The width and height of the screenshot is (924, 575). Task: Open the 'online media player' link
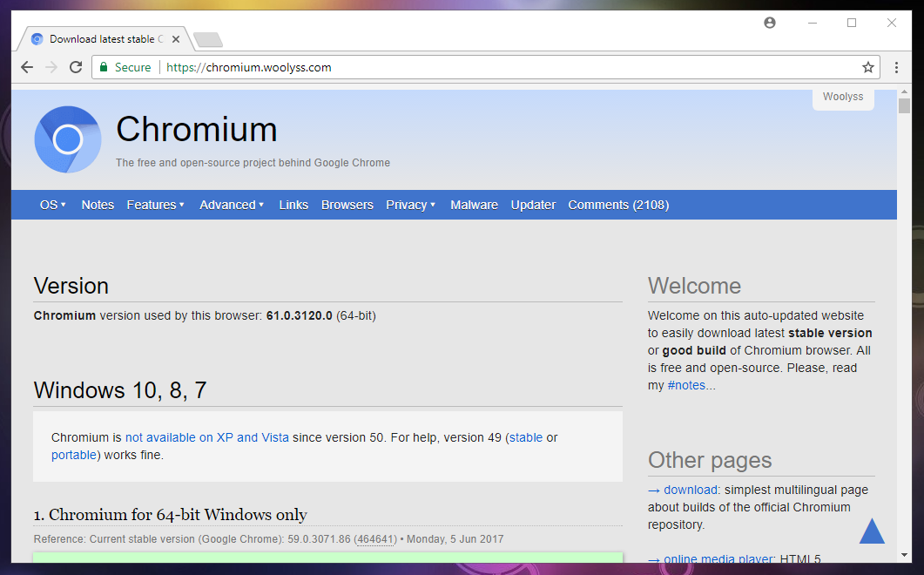pos(718,558)
